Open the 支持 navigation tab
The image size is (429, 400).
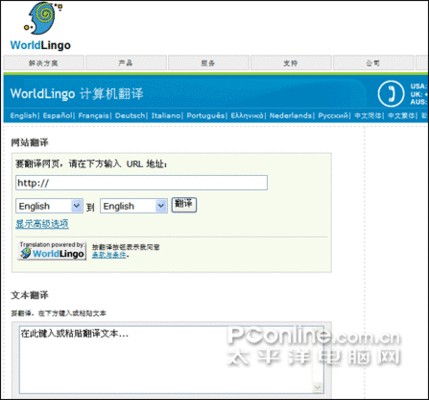click(291, 63)
